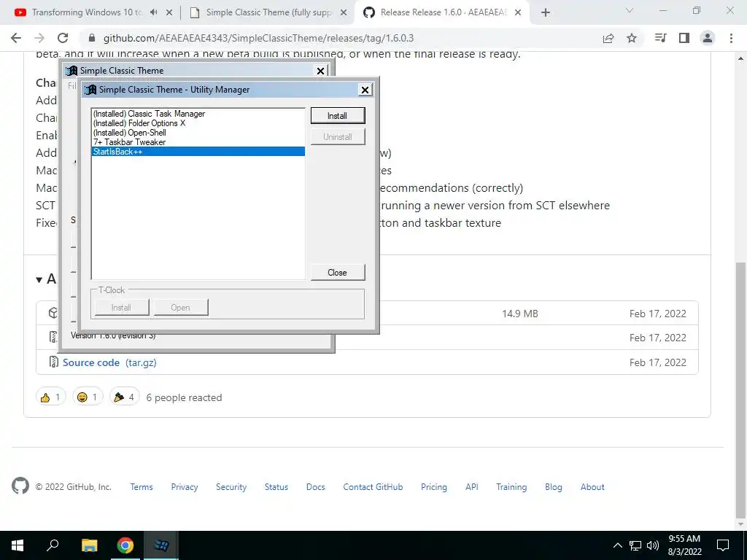Click the Source code tar.gz file icon
The height and width of the screenshot is (560, 747).
(x=54, y=362)
